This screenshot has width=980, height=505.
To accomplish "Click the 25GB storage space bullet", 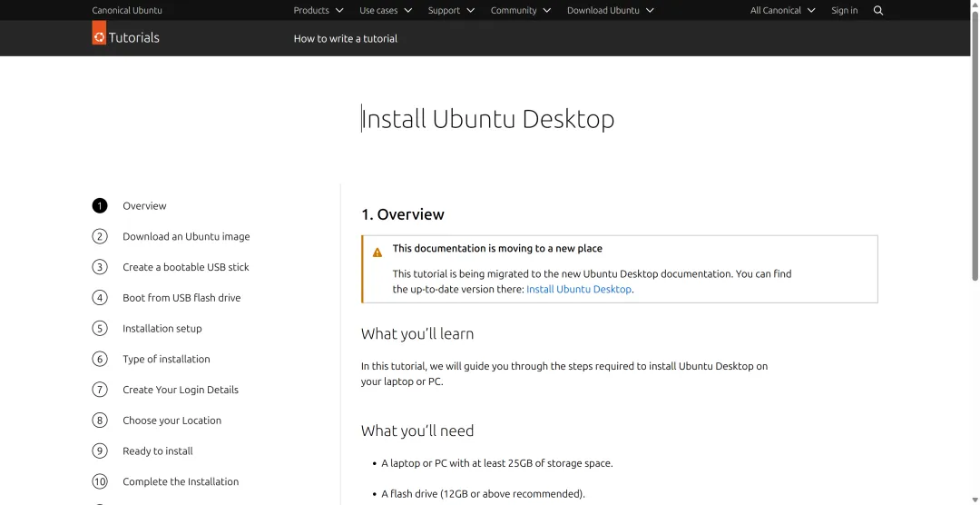I will coord(497,464).
